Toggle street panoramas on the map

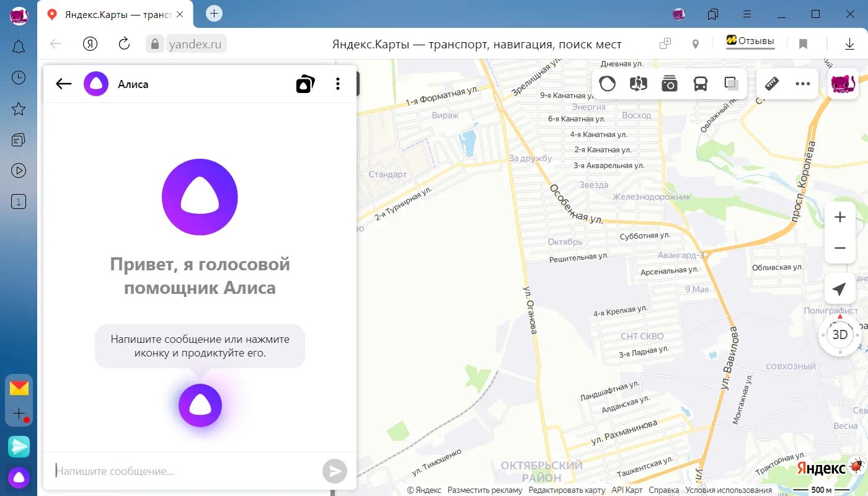[x=639, y=84]
